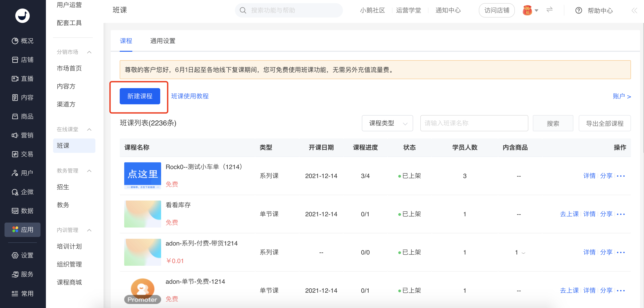The image size is (644, 308).
Task: Open the 课程类型 filter dropdown
Action: (x=387, y=123)
